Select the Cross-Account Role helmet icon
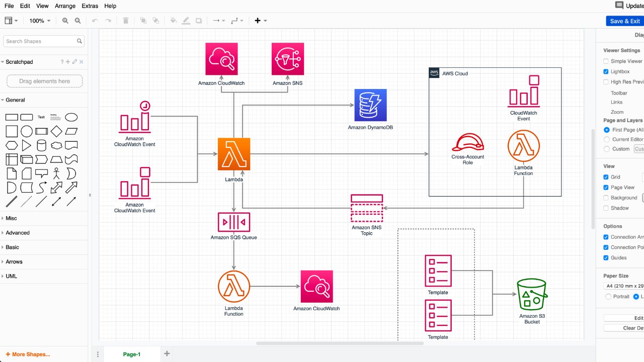644x362 pixels. [468, 142]
